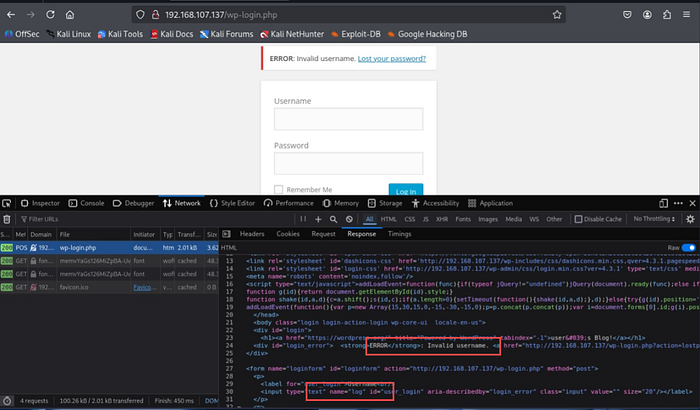
Task: Open request blocking panel
Action: tap(349, 219)
